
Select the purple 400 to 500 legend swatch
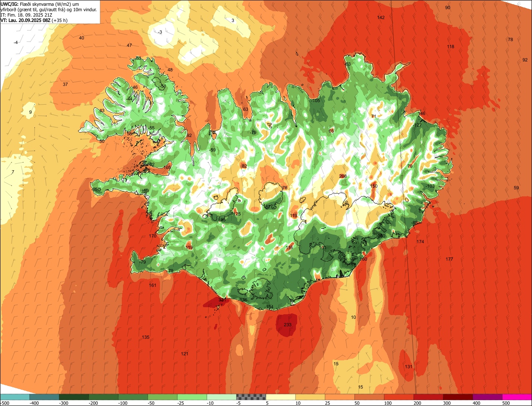point(487,397)
